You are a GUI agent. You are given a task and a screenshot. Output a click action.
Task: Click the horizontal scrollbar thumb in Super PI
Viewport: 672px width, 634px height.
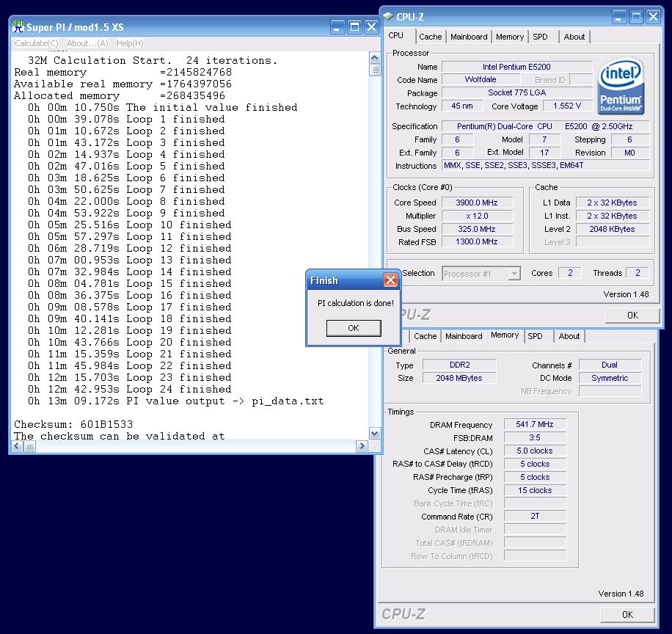tap(29, 446)
